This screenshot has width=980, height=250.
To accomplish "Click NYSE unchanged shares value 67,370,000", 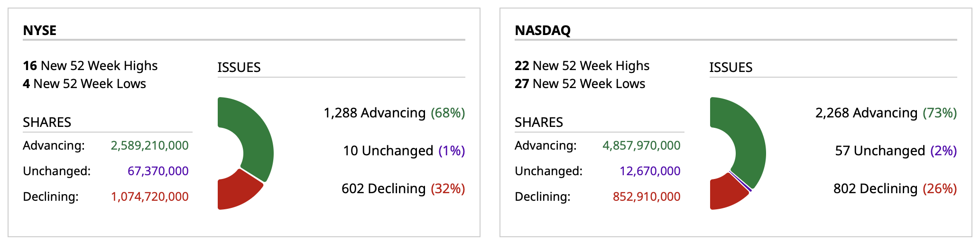I will [158, 171].
